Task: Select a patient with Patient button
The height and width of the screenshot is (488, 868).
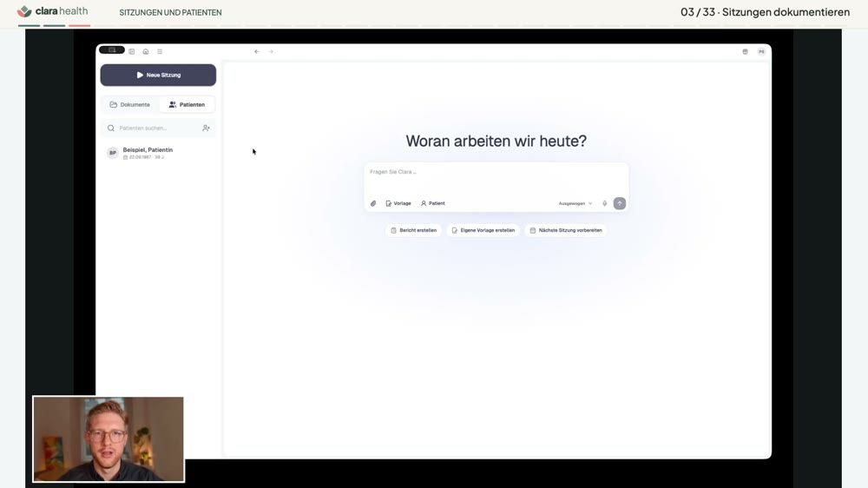Action: point(433,203)
